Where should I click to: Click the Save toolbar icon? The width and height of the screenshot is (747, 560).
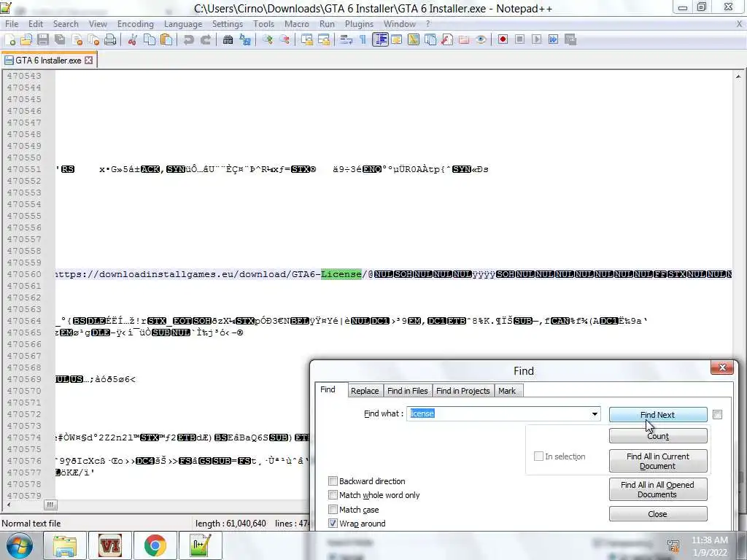[x=43, y=40]
